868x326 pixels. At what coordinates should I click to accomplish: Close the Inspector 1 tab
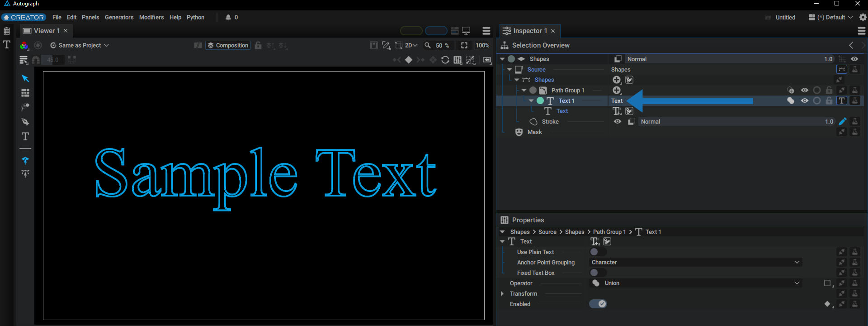tap(553, 31)
